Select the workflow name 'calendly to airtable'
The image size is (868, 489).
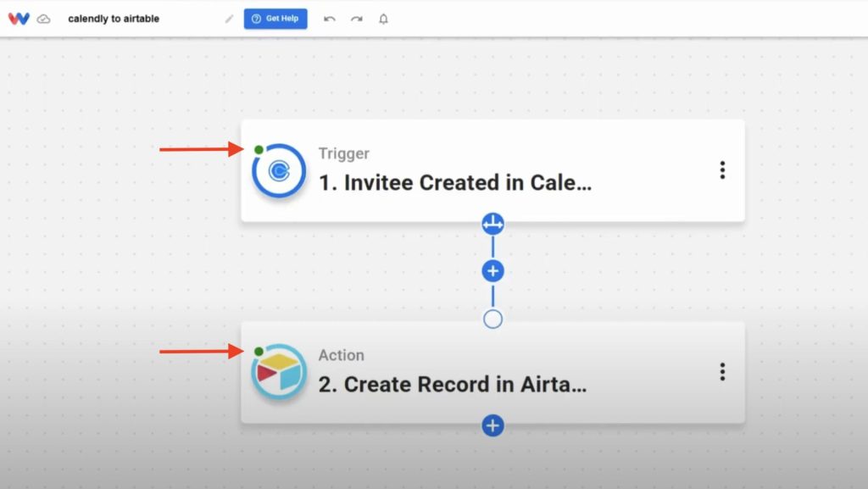coord(114,19)
